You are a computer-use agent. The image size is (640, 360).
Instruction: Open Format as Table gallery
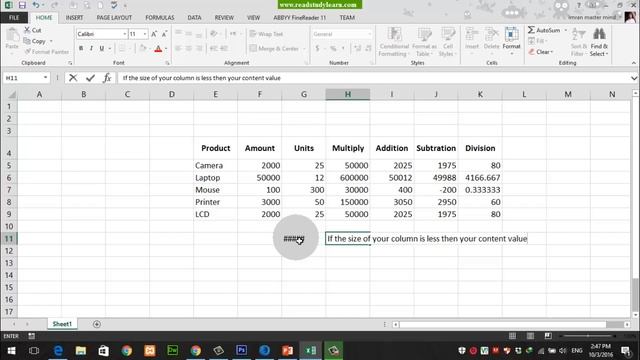[424, 42]
